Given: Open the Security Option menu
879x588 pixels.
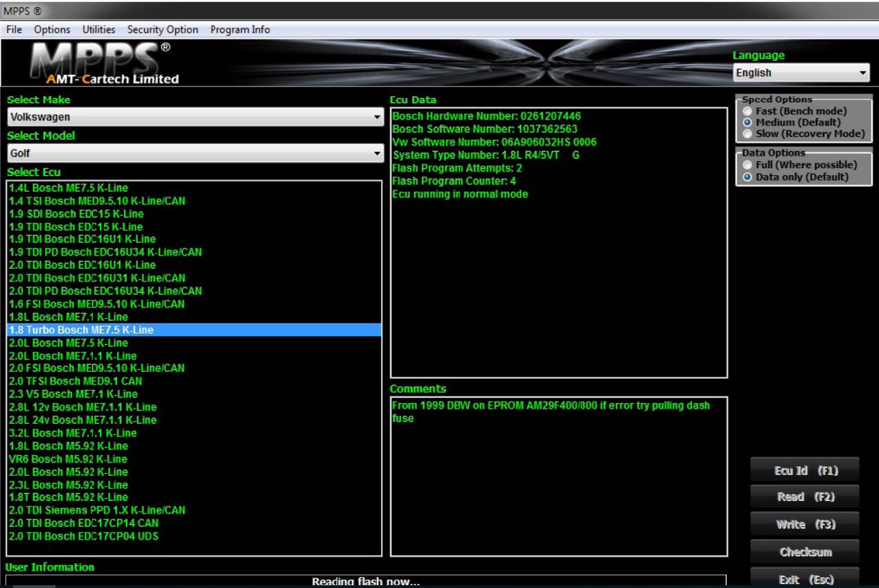Looking at the screenshot, I should (163, 30).
